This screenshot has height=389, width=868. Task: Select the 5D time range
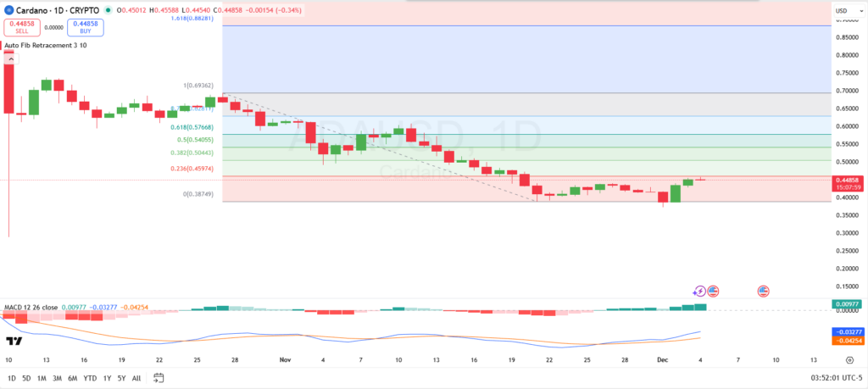26,379
